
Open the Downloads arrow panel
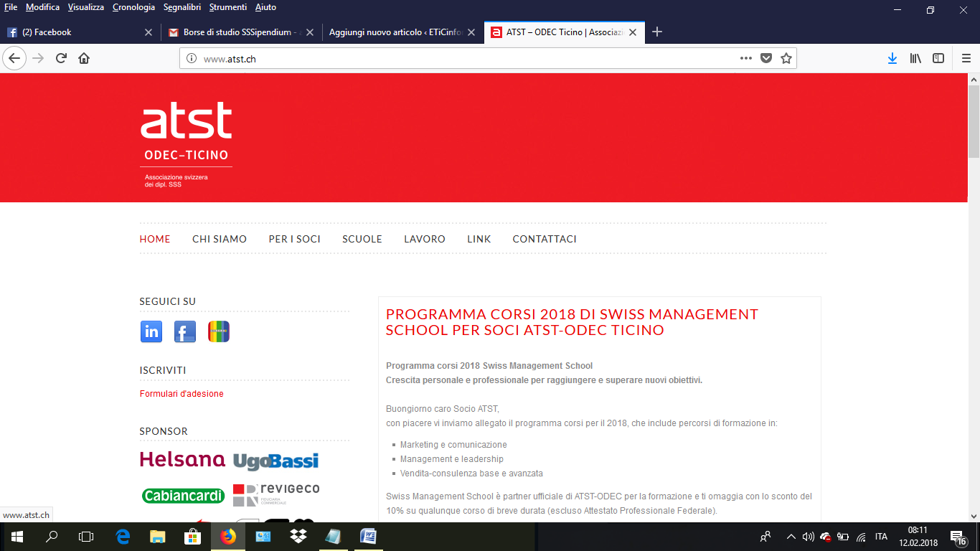[892, 58]
